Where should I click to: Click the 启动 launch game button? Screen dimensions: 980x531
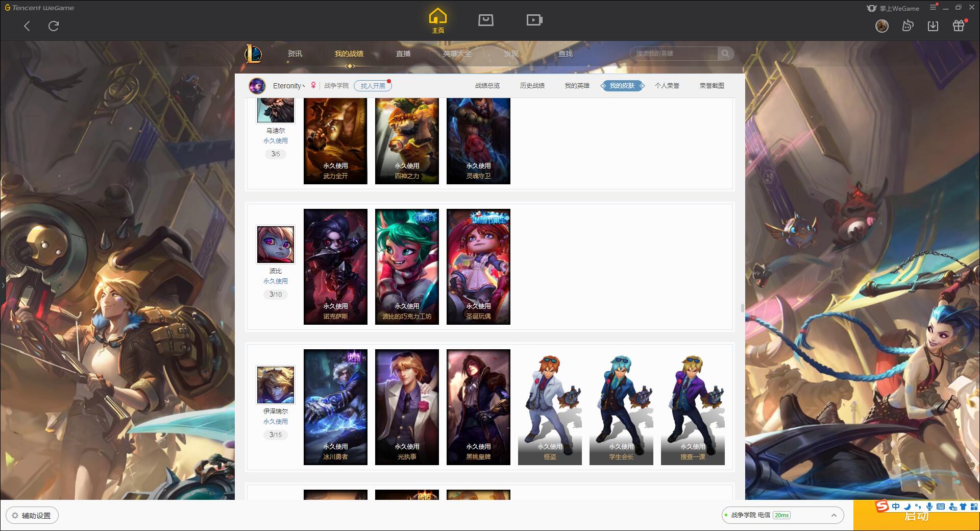pos(916,516)
